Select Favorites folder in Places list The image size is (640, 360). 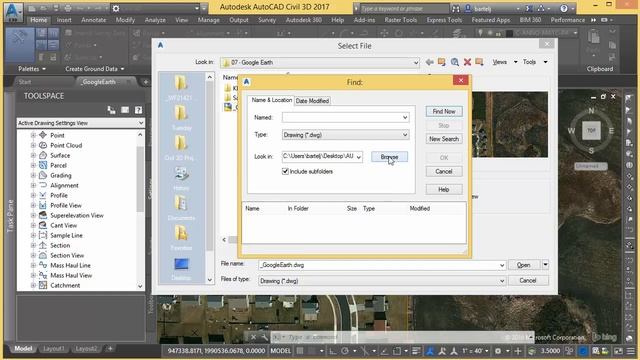point(181,238)
